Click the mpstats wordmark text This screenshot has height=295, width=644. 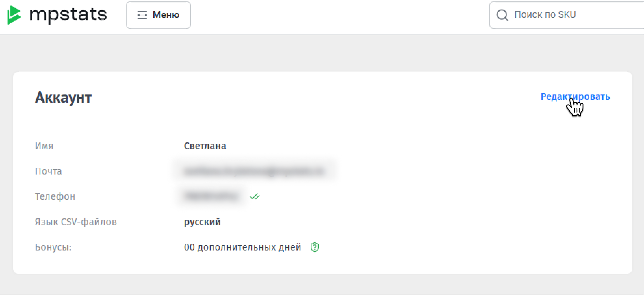pyautogui.click(x=68, y=15)
